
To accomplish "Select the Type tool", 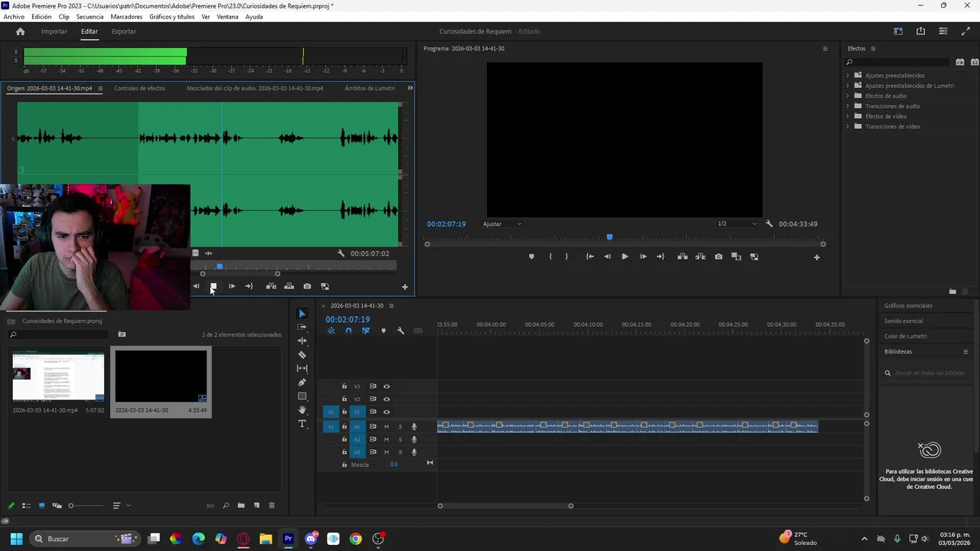I will pos(302,424).
